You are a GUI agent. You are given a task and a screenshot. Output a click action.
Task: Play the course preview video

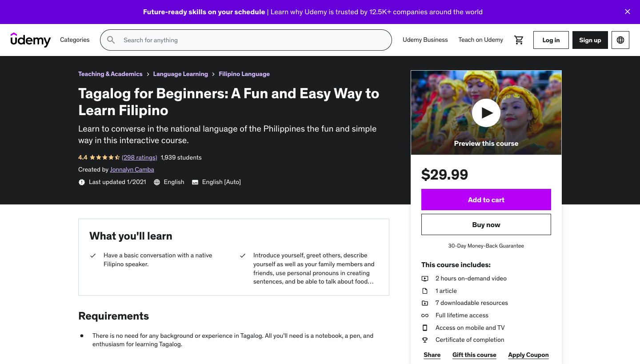[x=486, y=113]
